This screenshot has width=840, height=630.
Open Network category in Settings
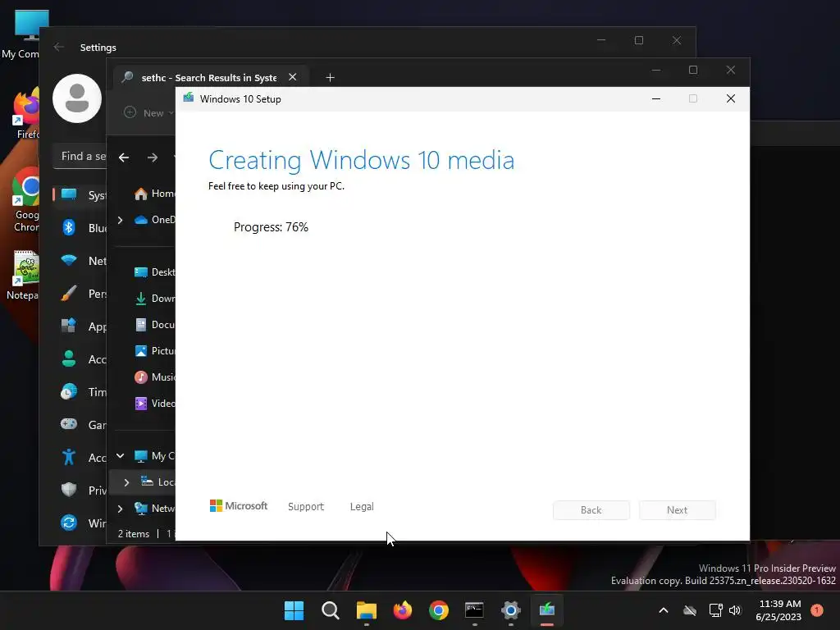[80, 260]
